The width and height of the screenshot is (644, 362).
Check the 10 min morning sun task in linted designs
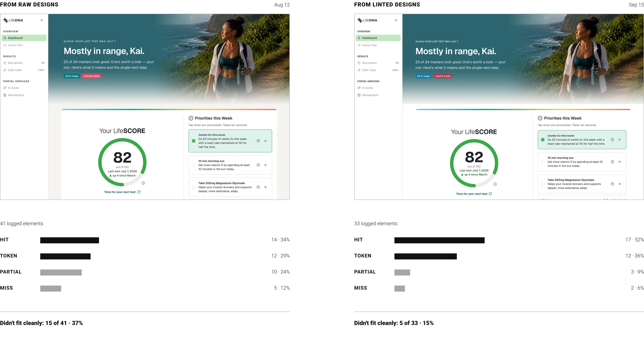[x=543, y=162]
